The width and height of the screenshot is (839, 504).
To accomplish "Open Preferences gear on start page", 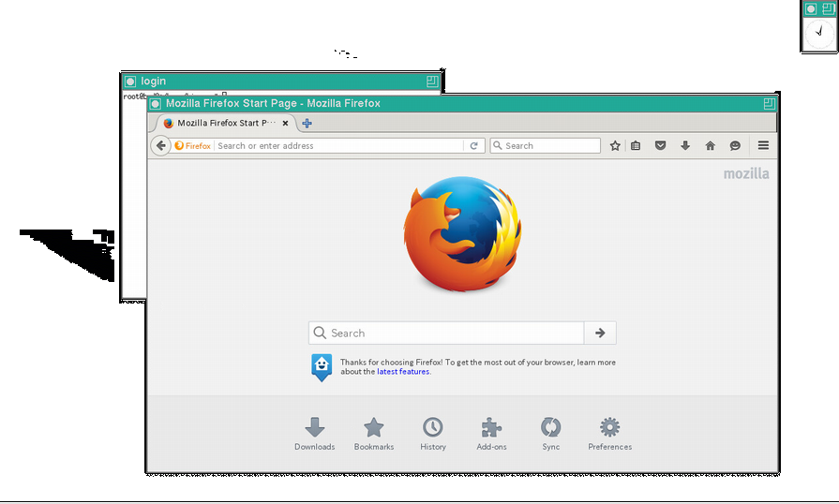I will (609, 434).
